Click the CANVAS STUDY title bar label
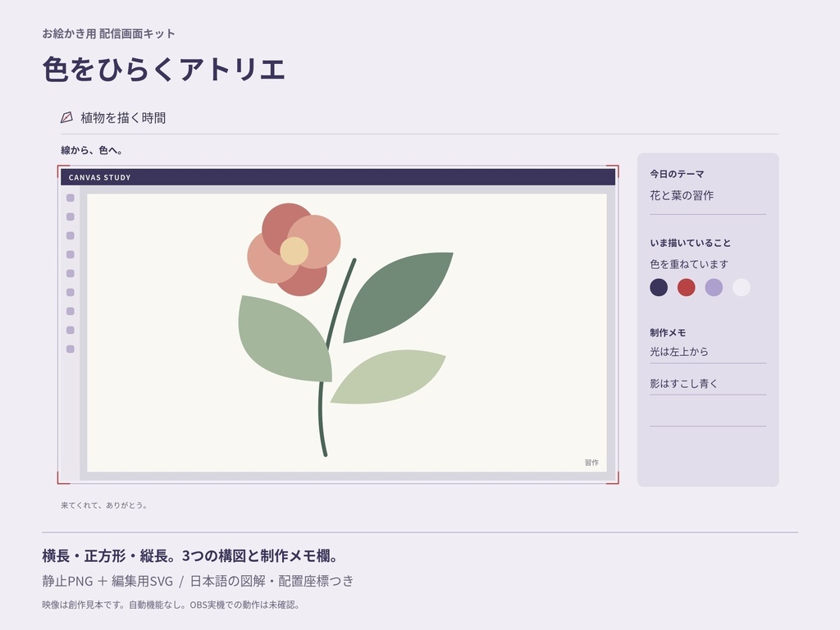840x630 pixels. pos(99,177)
